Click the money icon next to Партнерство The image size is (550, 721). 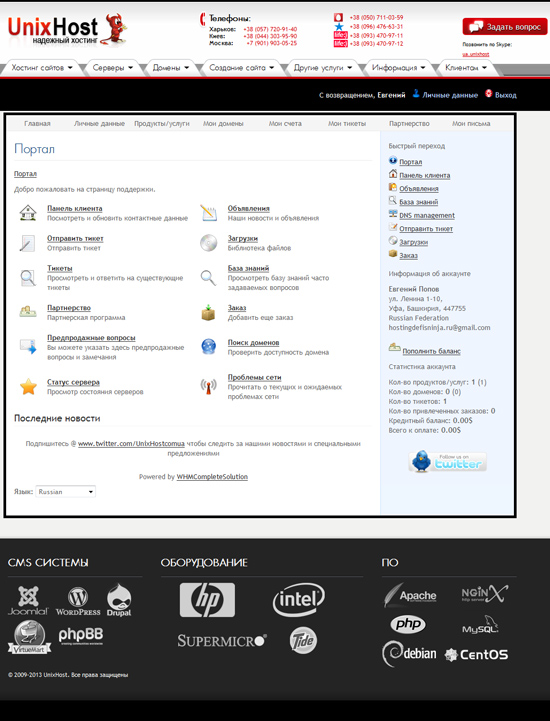pyautogui.click(x=28, y=312)
